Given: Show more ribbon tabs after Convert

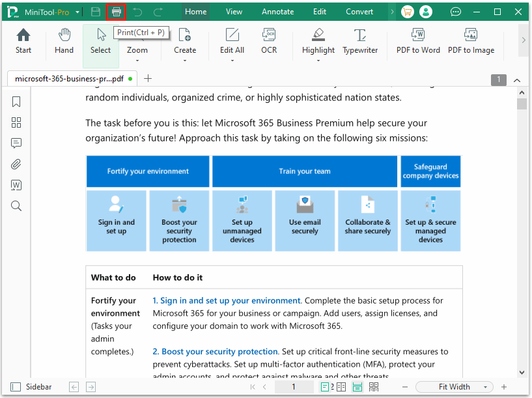Looking at the screenshot, I should [392, 12].
